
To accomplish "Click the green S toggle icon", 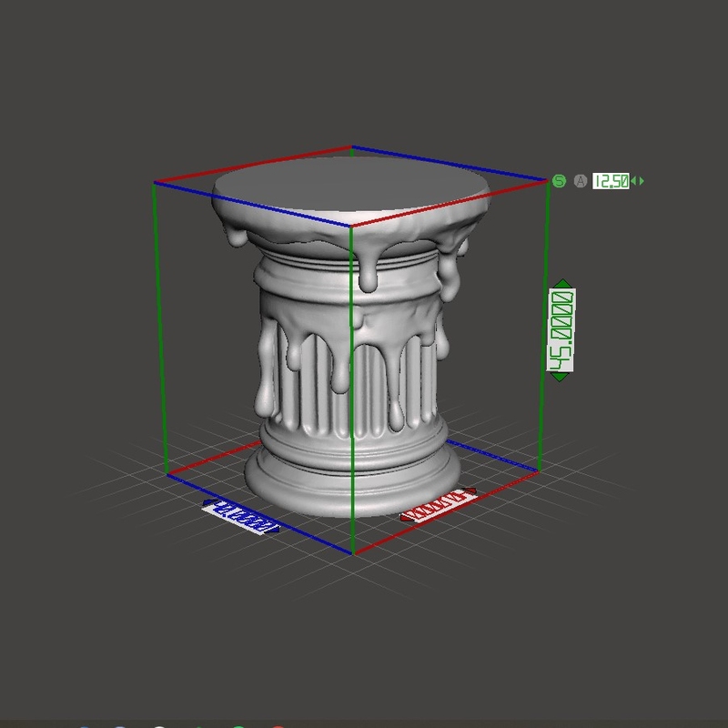I will click(x=559, y=181).
